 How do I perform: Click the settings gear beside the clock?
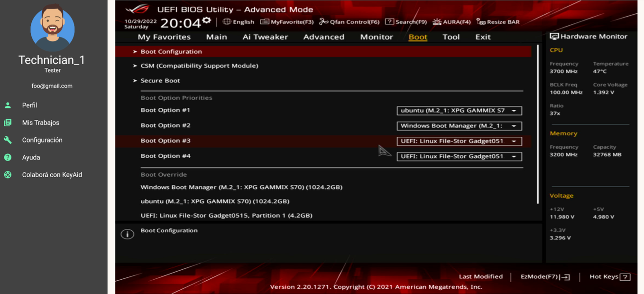(206, 20)
